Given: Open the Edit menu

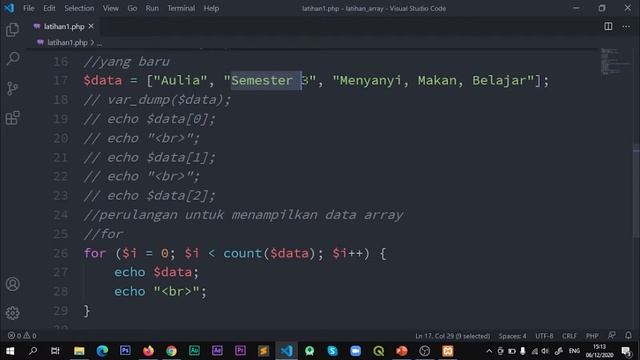Looking at the screenshot, I should (49, 8).
